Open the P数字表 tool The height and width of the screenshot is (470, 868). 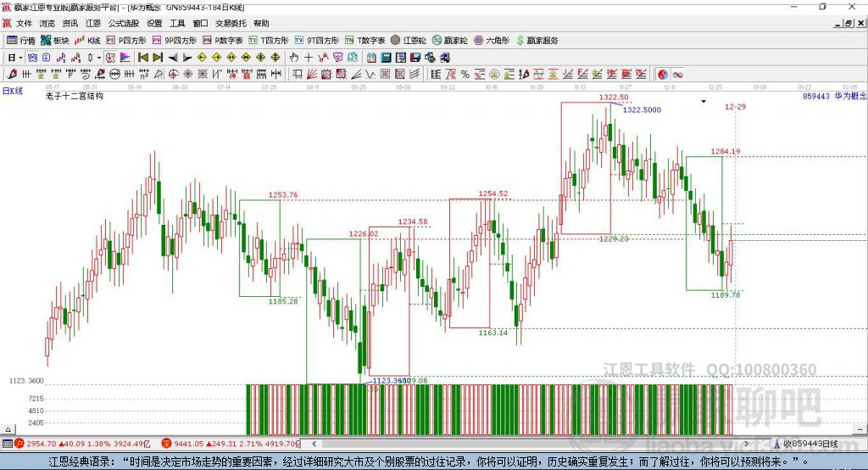click(x=223, y=41)
